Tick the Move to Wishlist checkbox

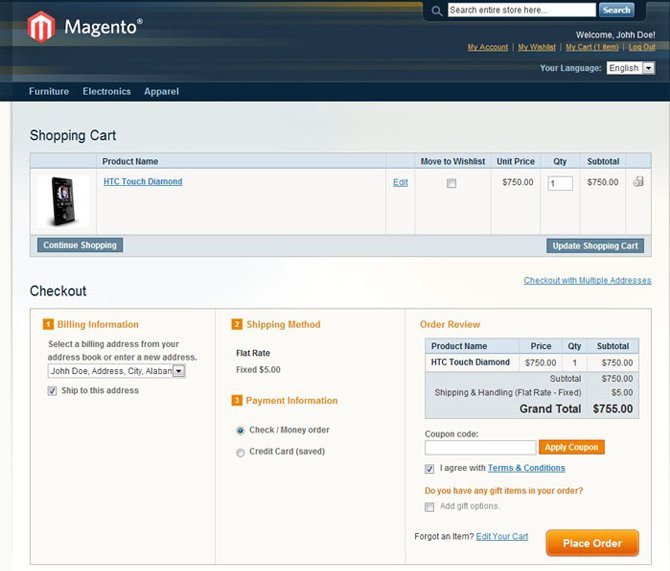pos(451,183)
